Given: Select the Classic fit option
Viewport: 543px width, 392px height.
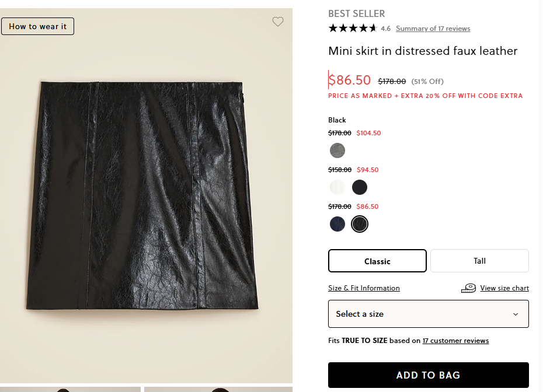Looking at the screenshot, I should pyautogui.click(x=377, y=261).
